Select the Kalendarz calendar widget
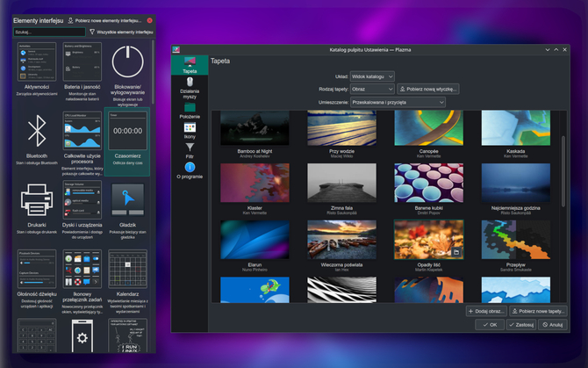Image resolution: width=588 pixels, height=368 pixels. pos(127,269)
